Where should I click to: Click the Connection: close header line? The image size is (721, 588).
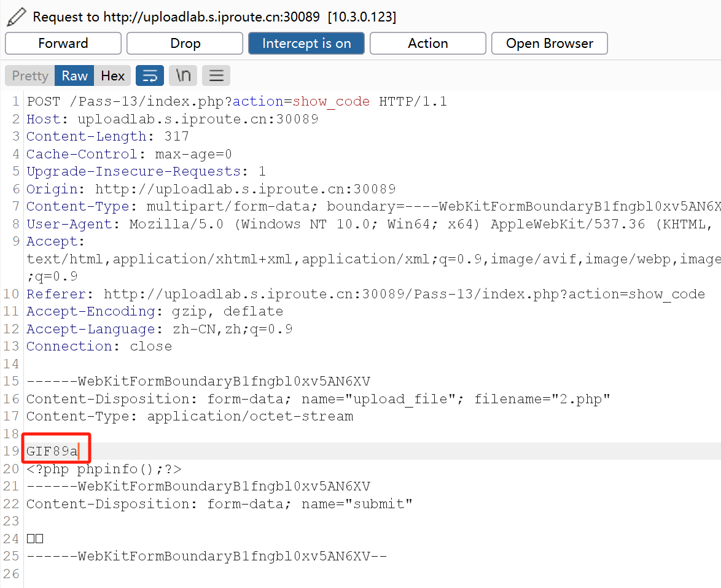click(x=99, y=346)
